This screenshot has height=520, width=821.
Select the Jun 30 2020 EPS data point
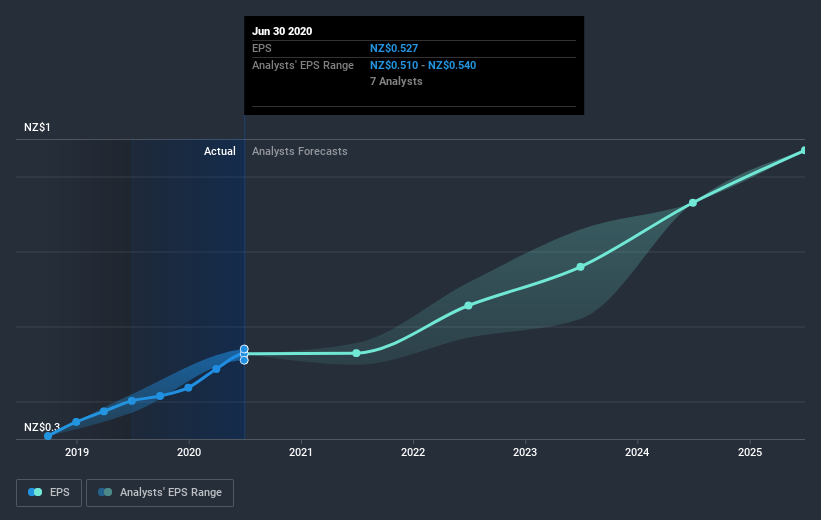click(x=245, y=355)
